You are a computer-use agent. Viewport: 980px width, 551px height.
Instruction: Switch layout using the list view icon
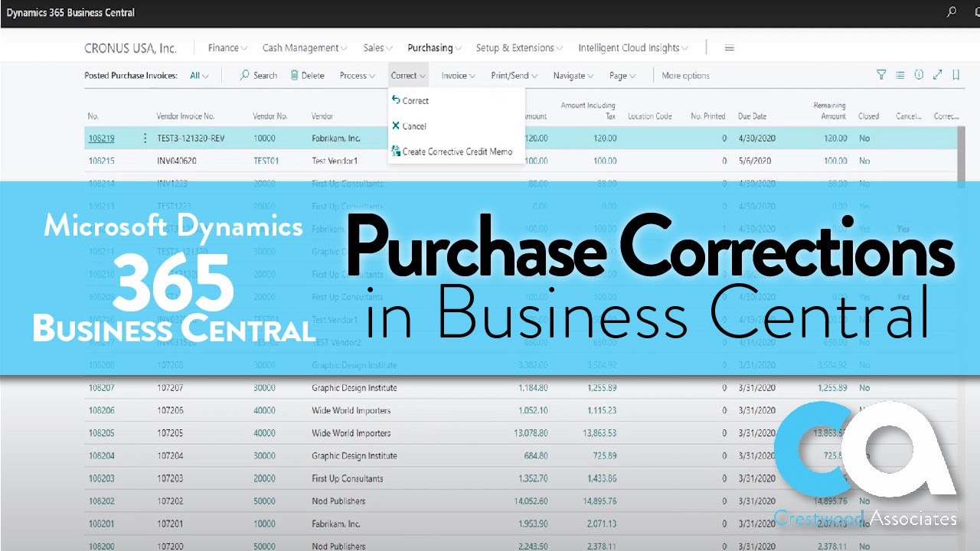pyautogui.click(x=900, y=75)
